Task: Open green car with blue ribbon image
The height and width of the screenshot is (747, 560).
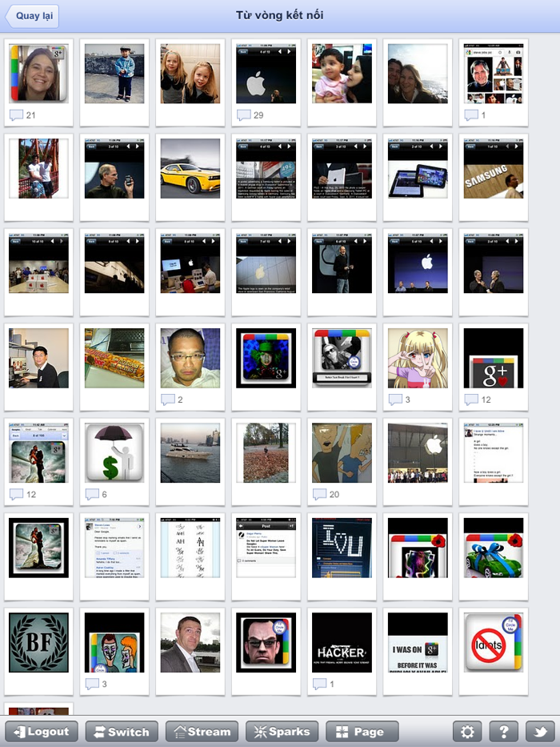Action: click(x=494, y=548)
